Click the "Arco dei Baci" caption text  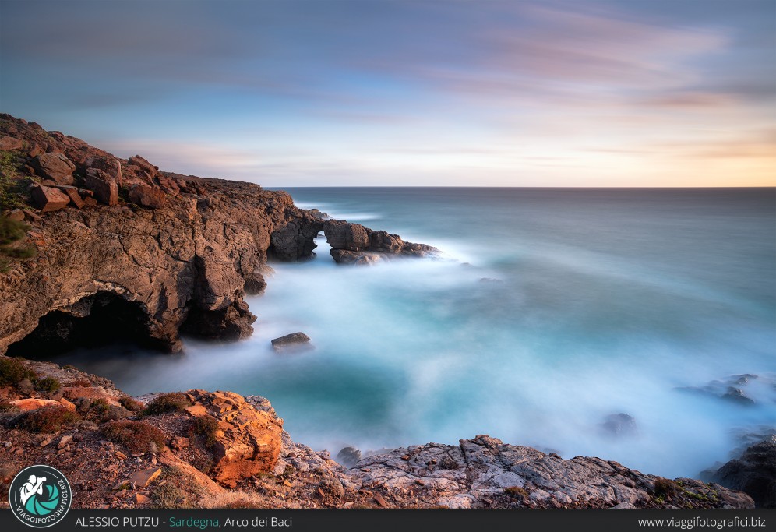[x=258, y=522]
